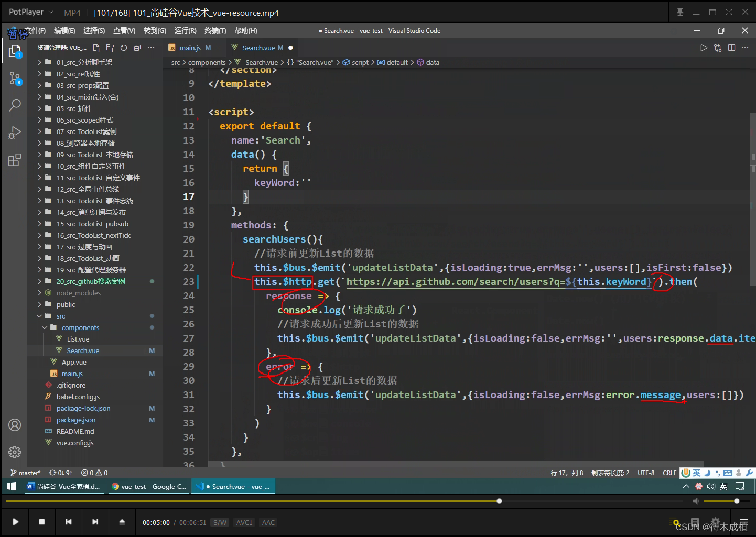Open the 编辑(E) menu
Viewport: 756px width, 537px height.
click(64, 31)
